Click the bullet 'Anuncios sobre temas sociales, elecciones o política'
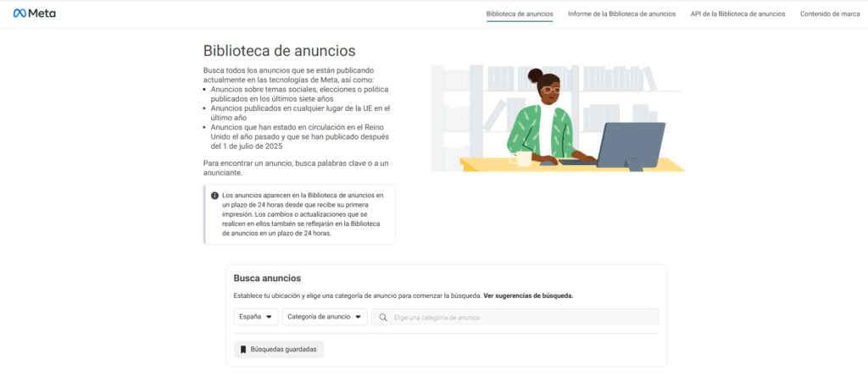 tap(298, 94)
